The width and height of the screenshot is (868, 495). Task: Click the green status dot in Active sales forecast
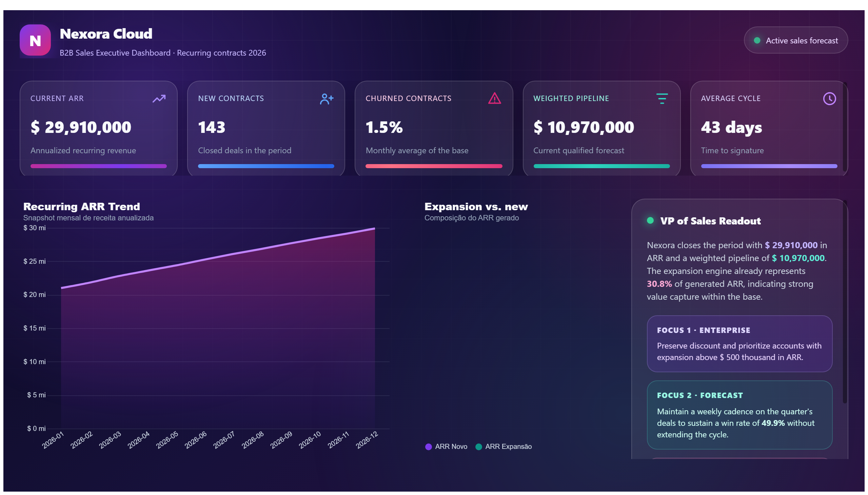(x=757, y=40)
